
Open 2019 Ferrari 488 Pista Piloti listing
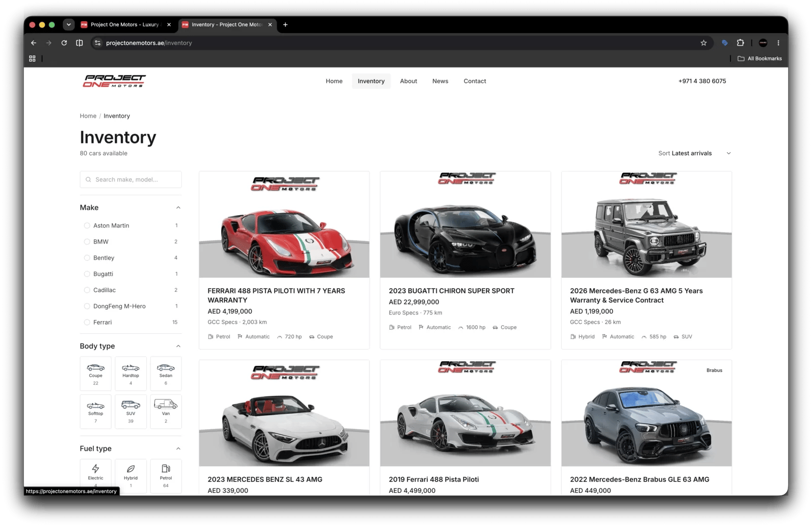coord(433,479)
